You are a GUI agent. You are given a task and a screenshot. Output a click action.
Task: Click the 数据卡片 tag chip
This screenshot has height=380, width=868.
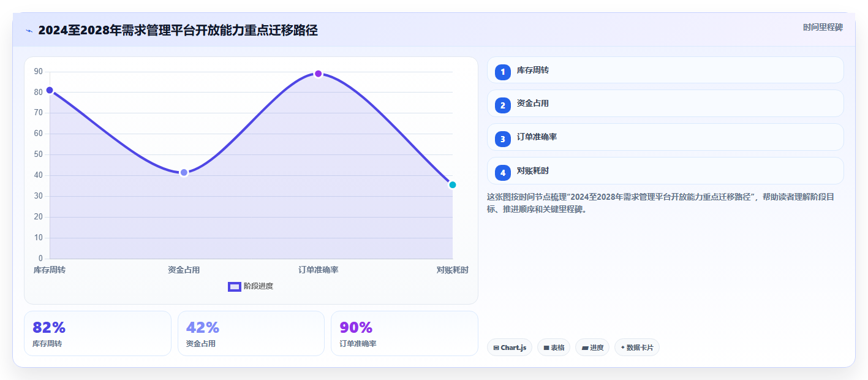point(637,348)
